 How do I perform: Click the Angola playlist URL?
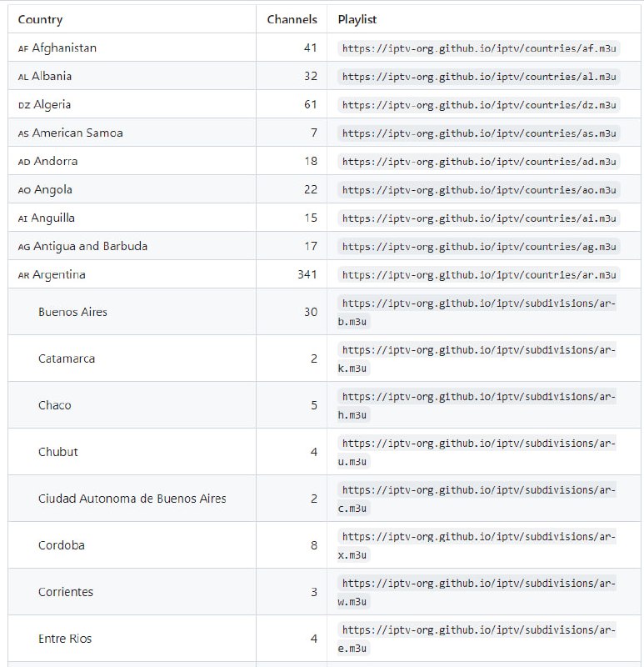[x=479, y=190]
